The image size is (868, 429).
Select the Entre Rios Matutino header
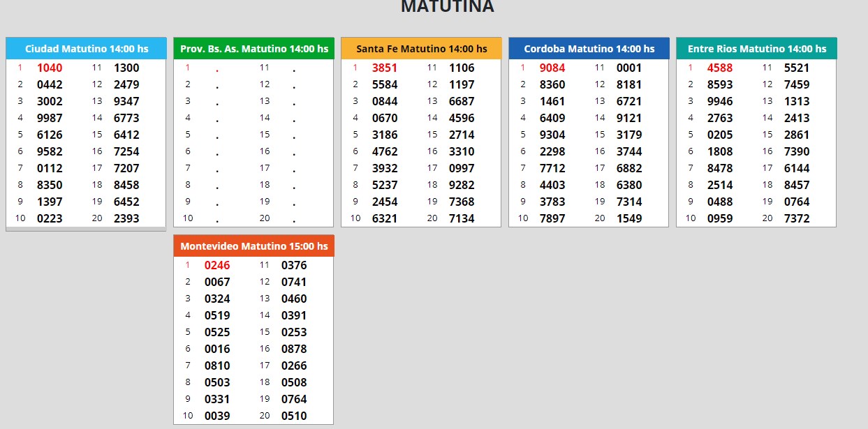click(756, 49)
